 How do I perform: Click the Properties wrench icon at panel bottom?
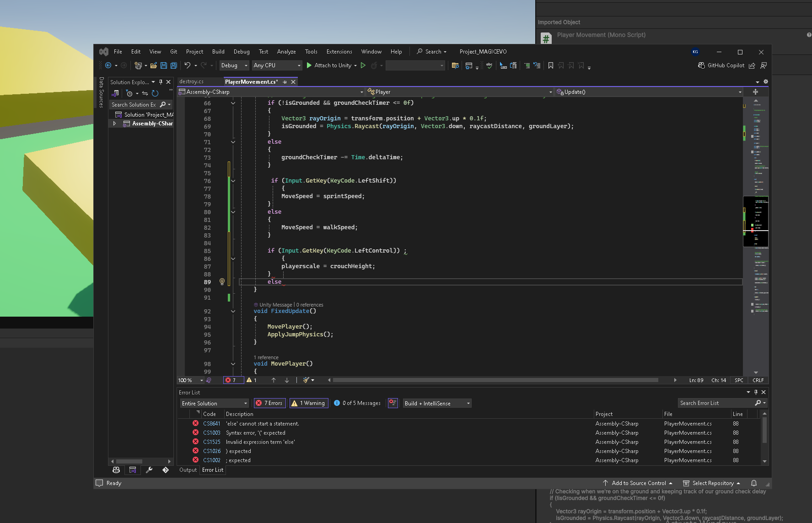click(x=149, y=470)
